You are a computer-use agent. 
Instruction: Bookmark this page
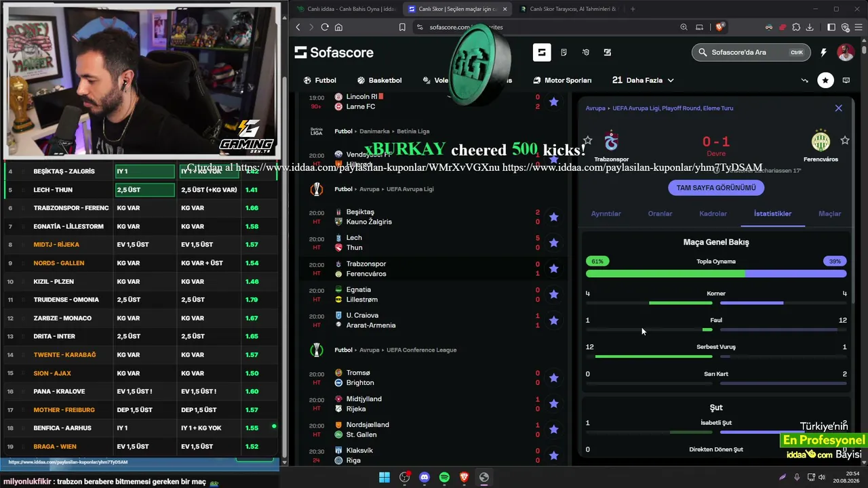(402, 27)
